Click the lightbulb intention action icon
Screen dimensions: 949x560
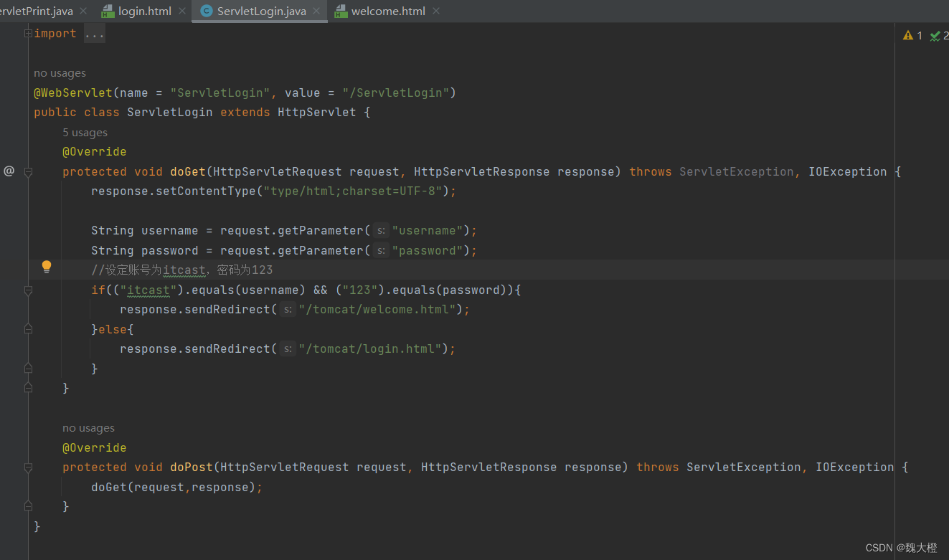(x=46, y=266)
